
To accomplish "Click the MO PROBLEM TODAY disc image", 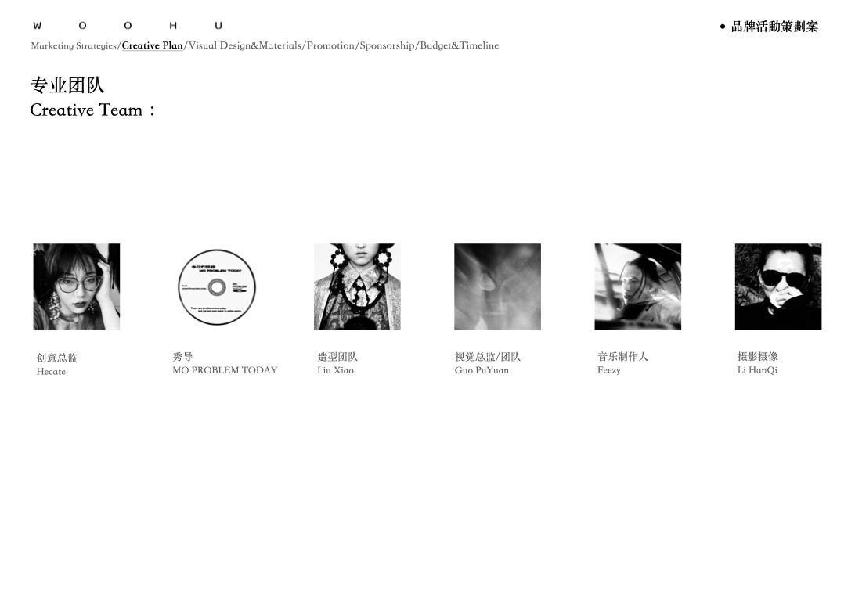I will click(217, 286).
